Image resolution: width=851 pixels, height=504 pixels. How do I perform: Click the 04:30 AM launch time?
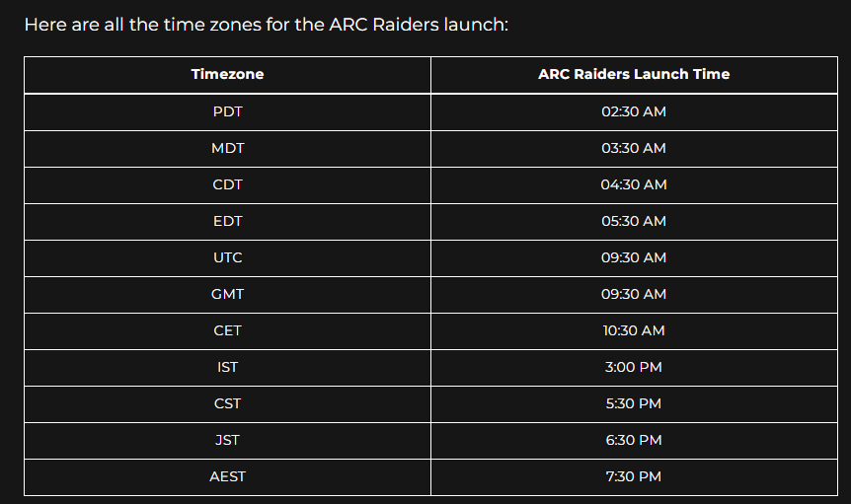click(x=634, y=184)
